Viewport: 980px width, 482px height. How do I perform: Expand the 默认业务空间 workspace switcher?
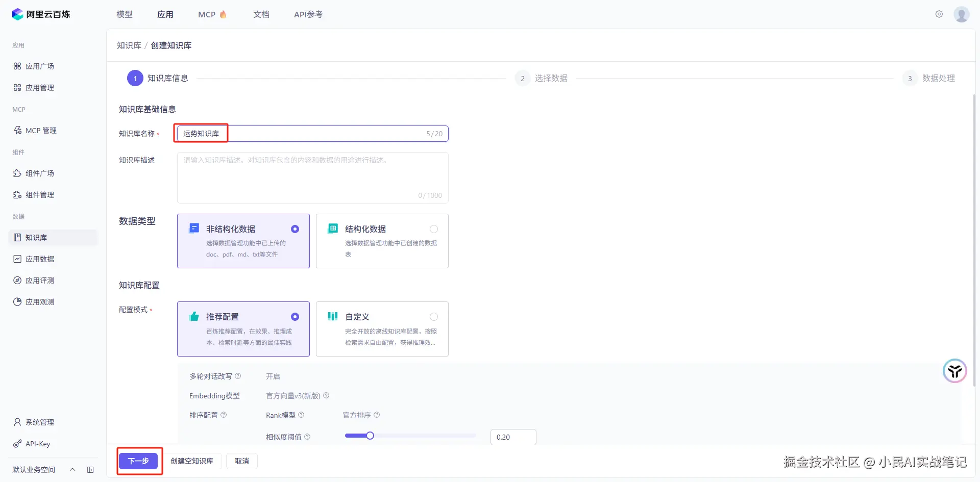(x=72, y=470)
